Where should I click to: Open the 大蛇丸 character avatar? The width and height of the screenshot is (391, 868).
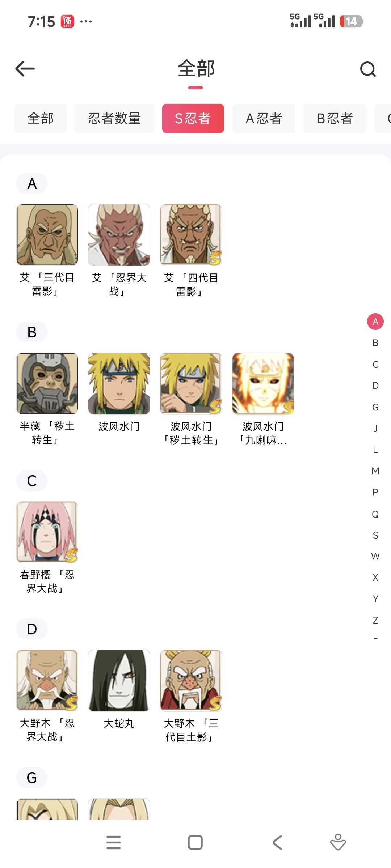(x=119, y=680)
